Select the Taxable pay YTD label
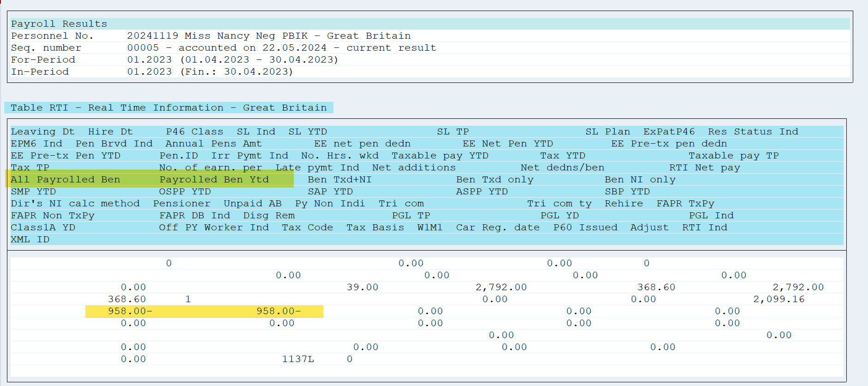868x386 pixels. pyautogui.click(x=440, y=156)
